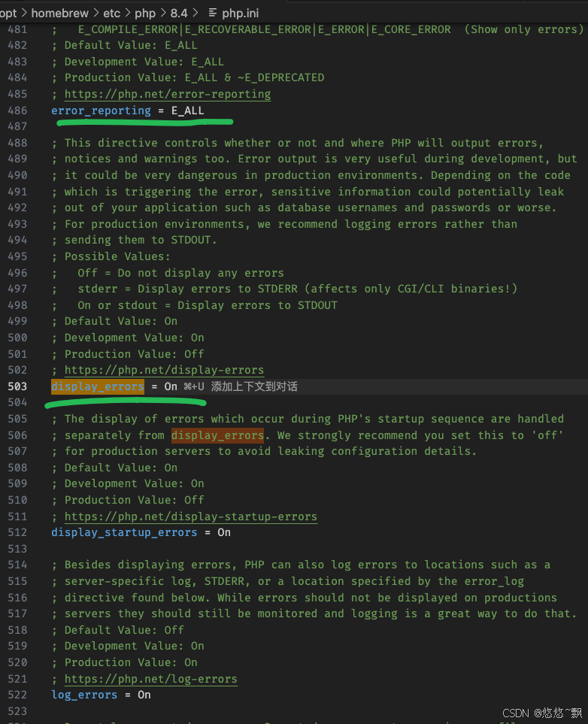The width and height of the screenshot is (588, 724).
Task: Click empty line number 504 in gutter
Action: click(17, 403)
